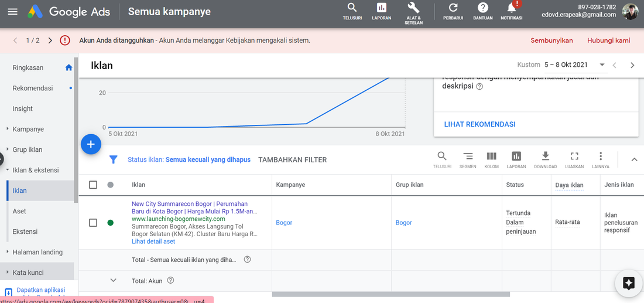This screenshot has width=644, height=303.
Task: Click the Perbarui refresh icon
Action: pos(453,8)
